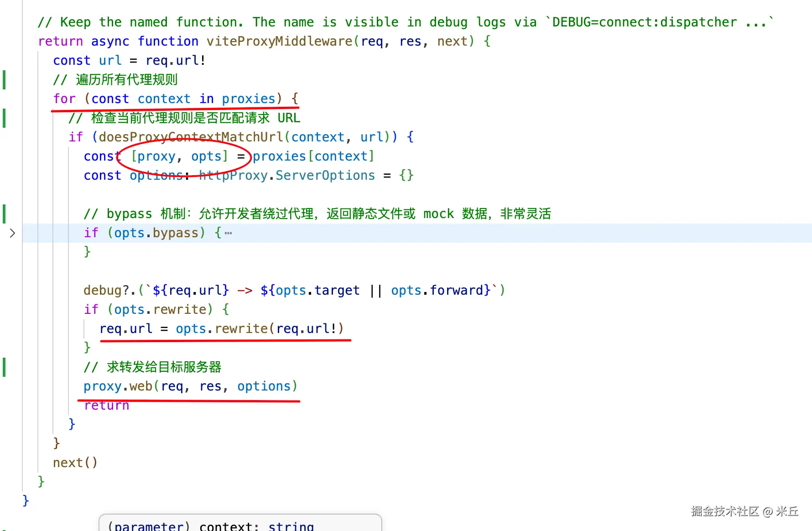Click the comment 检查当前代理规则是否匹配请求 URL
The image size is (812, 531).
(184, 118)
